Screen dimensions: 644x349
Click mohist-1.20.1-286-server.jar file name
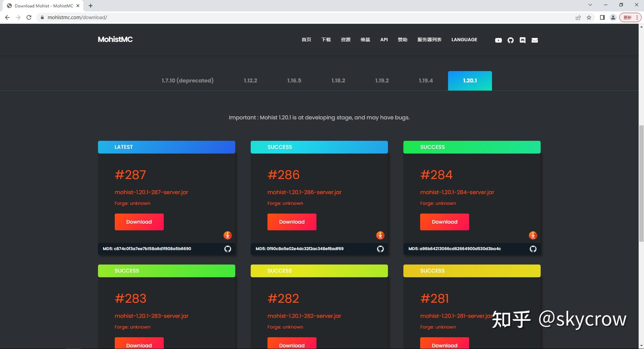tap(304, 192)
